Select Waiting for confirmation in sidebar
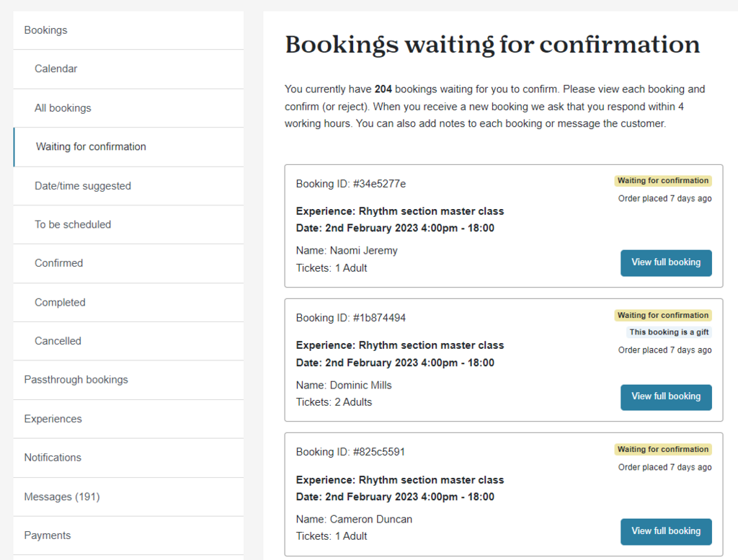Image resolution: width=738 pixels, height=560 pixels. pyautogui.click(x=128, y=147)
